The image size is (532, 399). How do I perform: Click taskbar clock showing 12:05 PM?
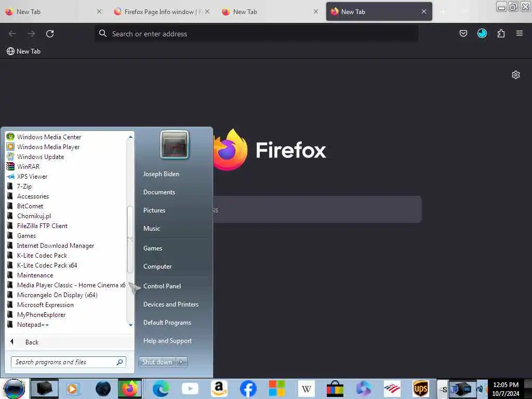click(x=506, y=389)
